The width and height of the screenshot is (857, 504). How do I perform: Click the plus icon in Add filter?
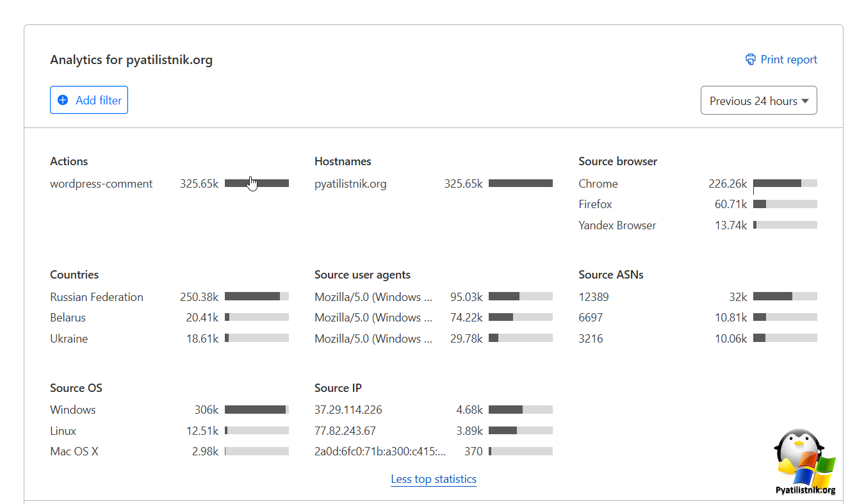click(63, 100)
